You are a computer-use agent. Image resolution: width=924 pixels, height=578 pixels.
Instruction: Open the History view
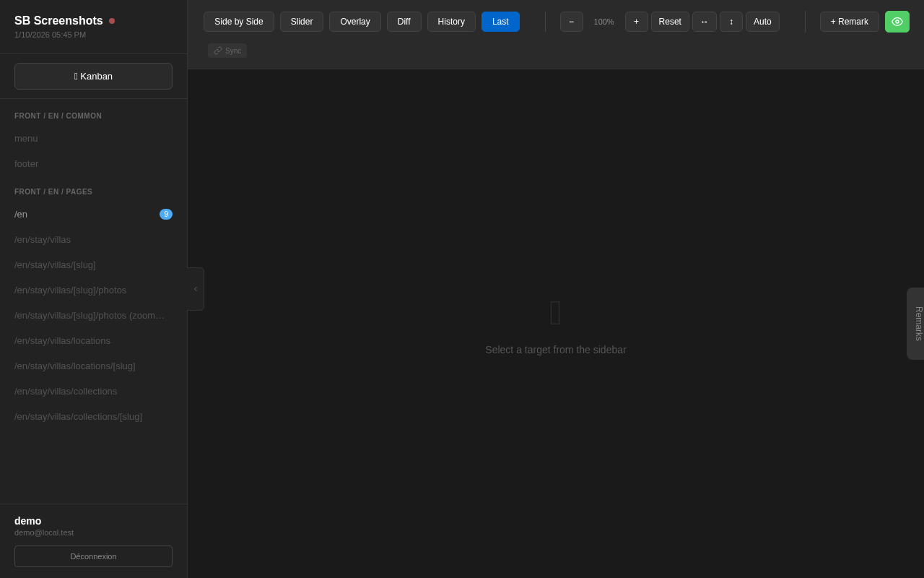(x=451, y=22)
